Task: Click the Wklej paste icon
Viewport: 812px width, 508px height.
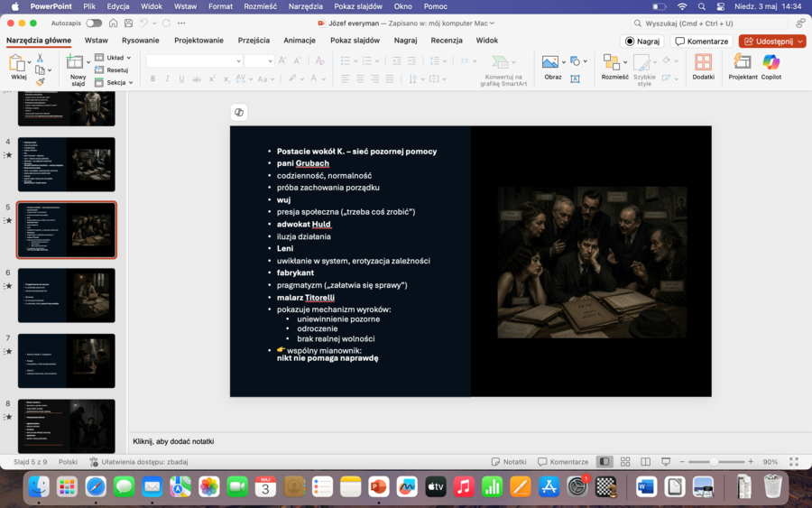Action: pyautogui.click(x=17, y=63)
